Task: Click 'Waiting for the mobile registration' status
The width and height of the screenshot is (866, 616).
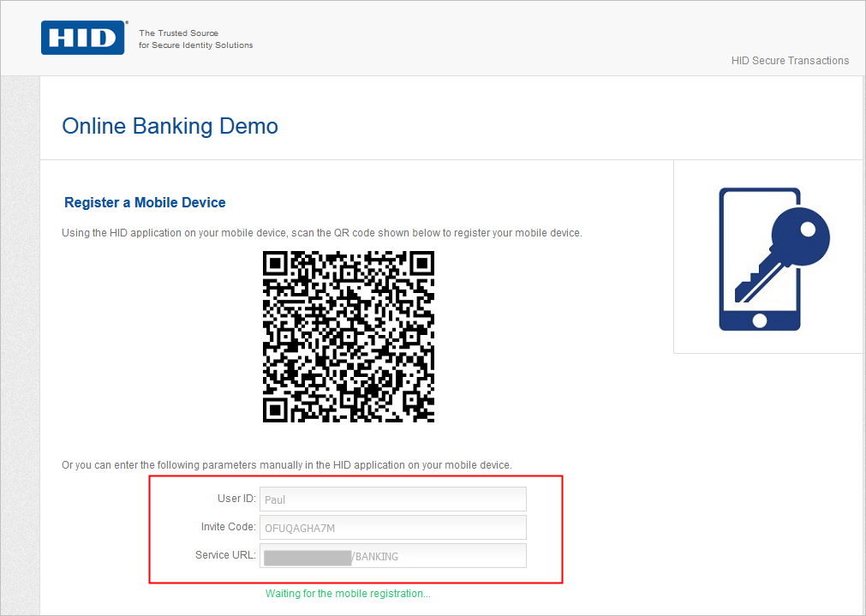Action: [348, 594]
